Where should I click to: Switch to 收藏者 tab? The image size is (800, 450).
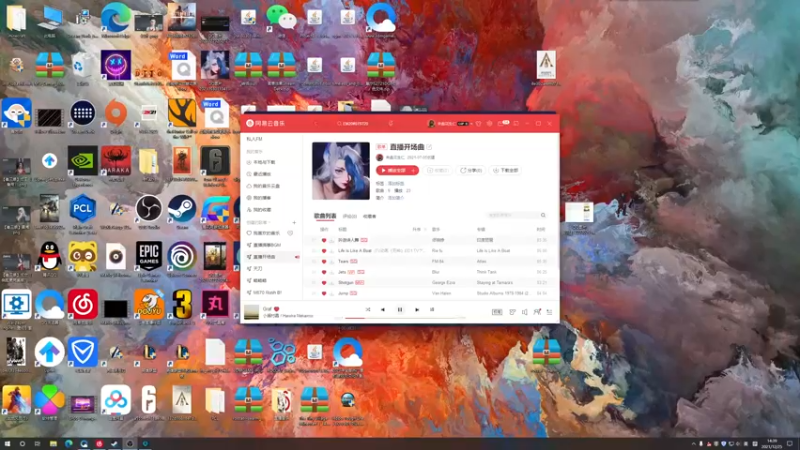[x=369, y=216]
